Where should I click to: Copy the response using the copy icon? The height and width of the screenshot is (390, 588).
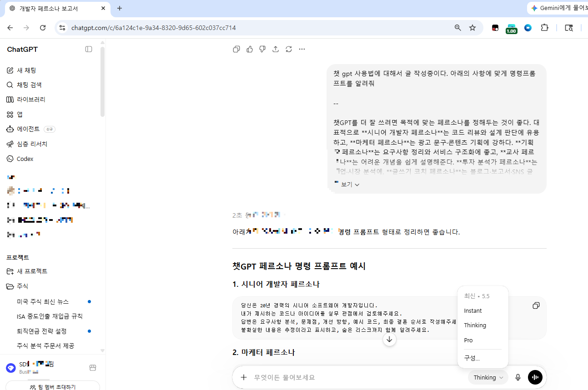click(236, 49)
